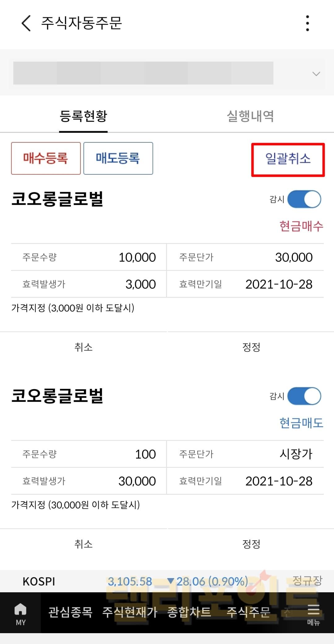The height and width of the screenshot is (644, 334).
Task: Open 관심종목 in the bottom bar
Action: [70, 612]
